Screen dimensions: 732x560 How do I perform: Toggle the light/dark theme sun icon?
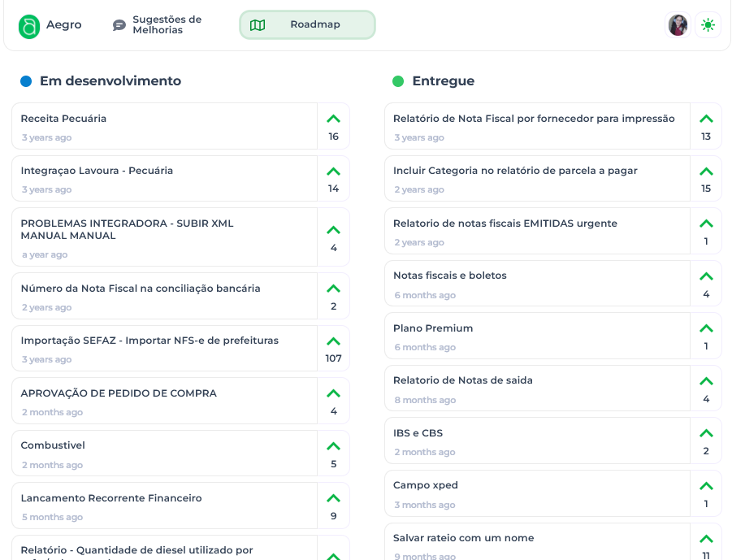tap(708, 25)
